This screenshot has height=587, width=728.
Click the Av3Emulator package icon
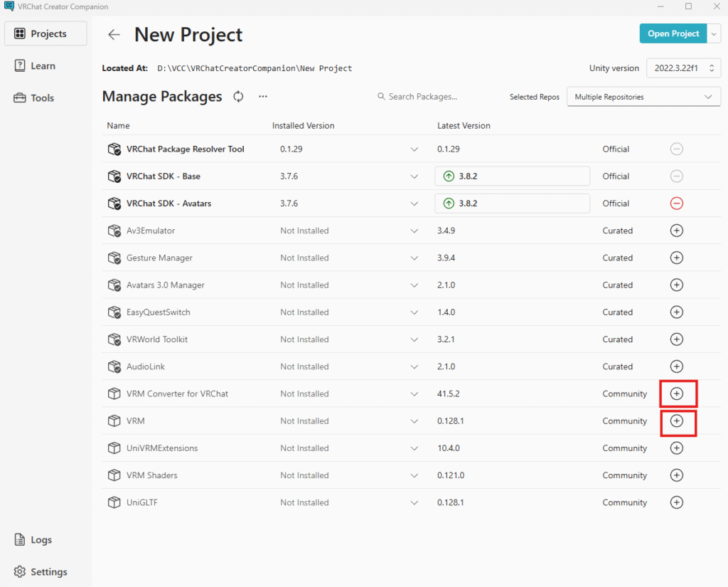point(114,231)
